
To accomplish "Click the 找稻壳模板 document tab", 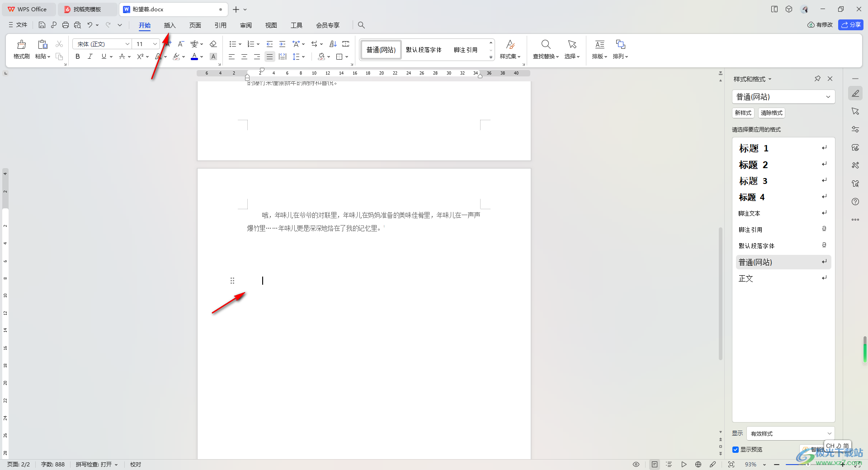I will tap(87, 9).
